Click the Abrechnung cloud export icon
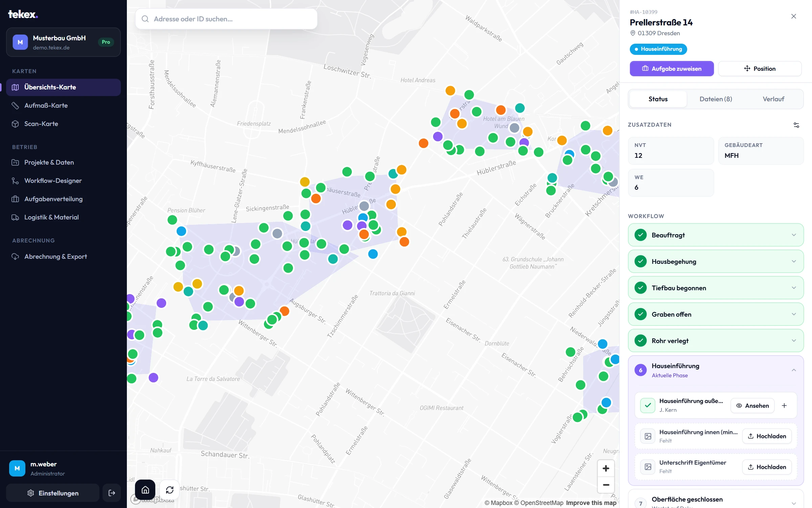The height and width of the screenshot is (508, 812). (15, 256)
